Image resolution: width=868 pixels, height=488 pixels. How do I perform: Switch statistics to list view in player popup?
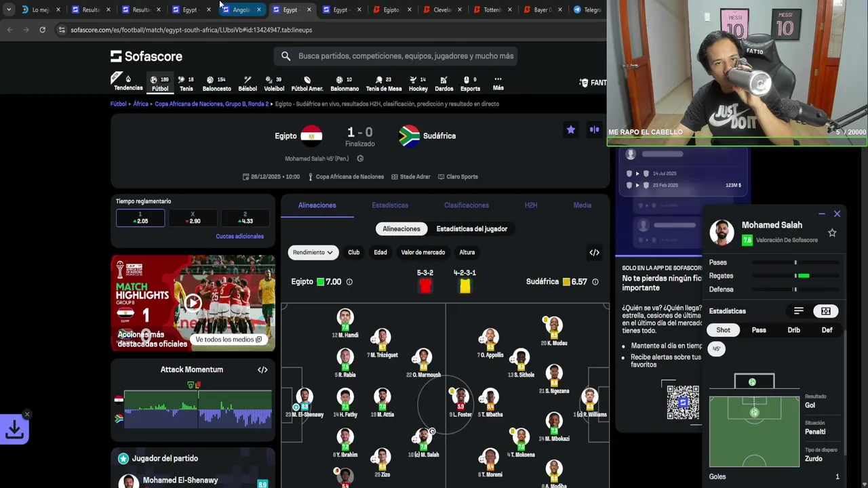click(799, 311)
